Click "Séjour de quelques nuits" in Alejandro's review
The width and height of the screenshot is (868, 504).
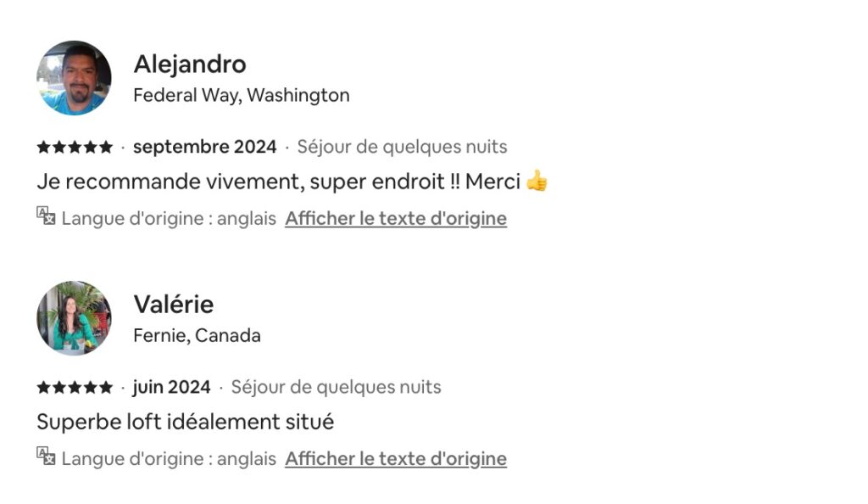click(x=402, y=147)
